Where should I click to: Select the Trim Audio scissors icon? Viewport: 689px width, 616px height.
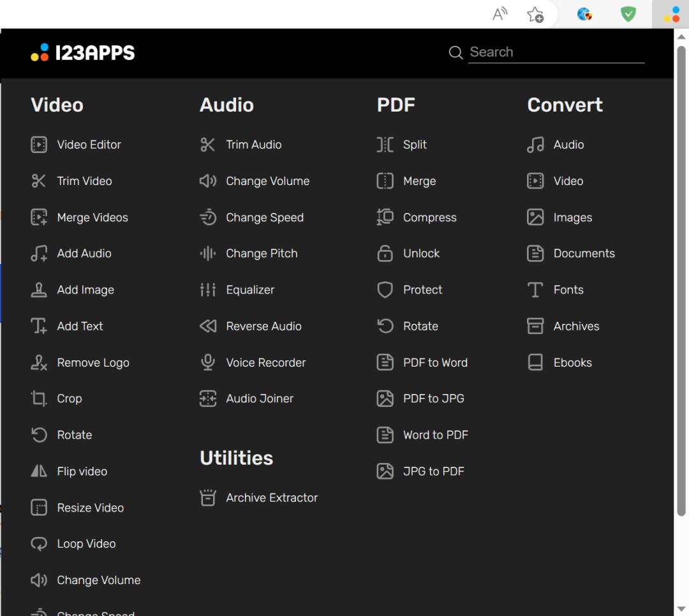tap(207, 145)
